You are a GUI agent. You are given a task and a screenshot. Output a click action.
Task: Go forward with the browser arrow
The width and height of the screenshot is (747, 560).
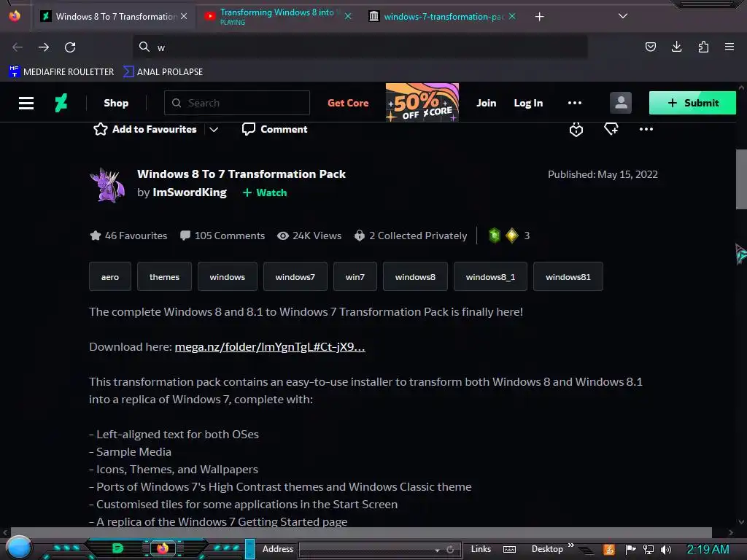(x=44, y=47)
